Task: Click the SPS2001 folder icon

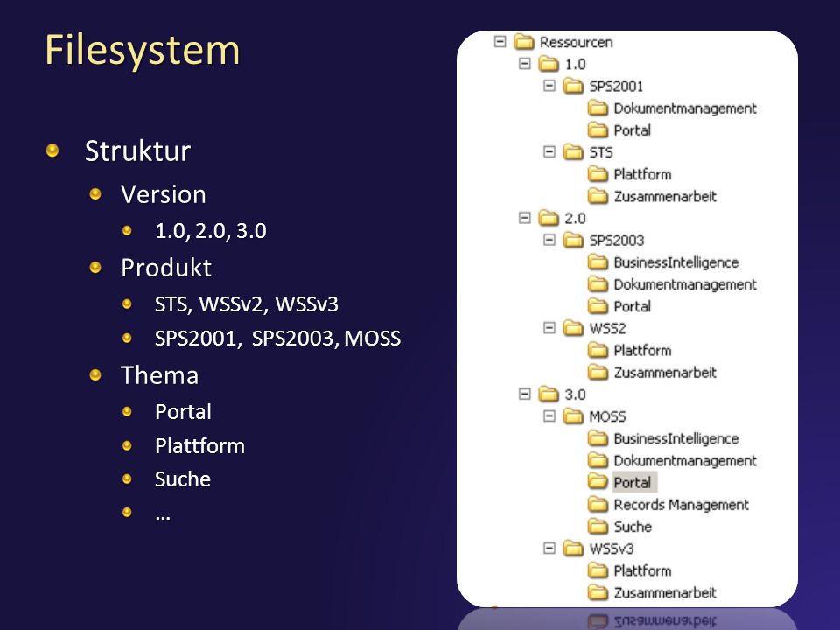Action: click(573, 86)
